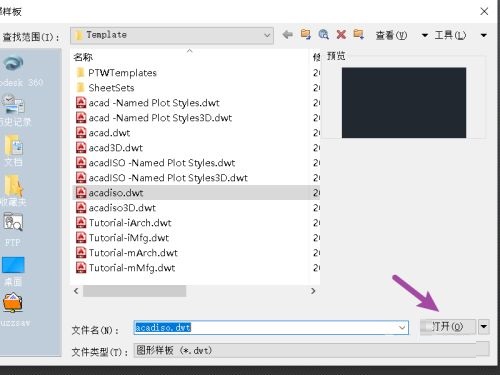This screenshot has width=500, height=375.
Task: Select Tutorial-mMfg.dwt template
Action: coord(126,268)
